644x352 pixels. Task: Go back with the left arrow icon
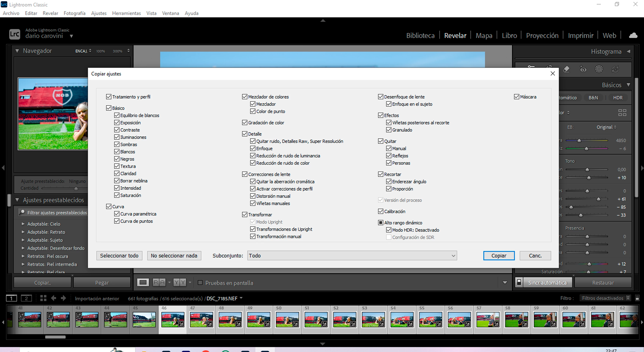[x=53, y=298]
